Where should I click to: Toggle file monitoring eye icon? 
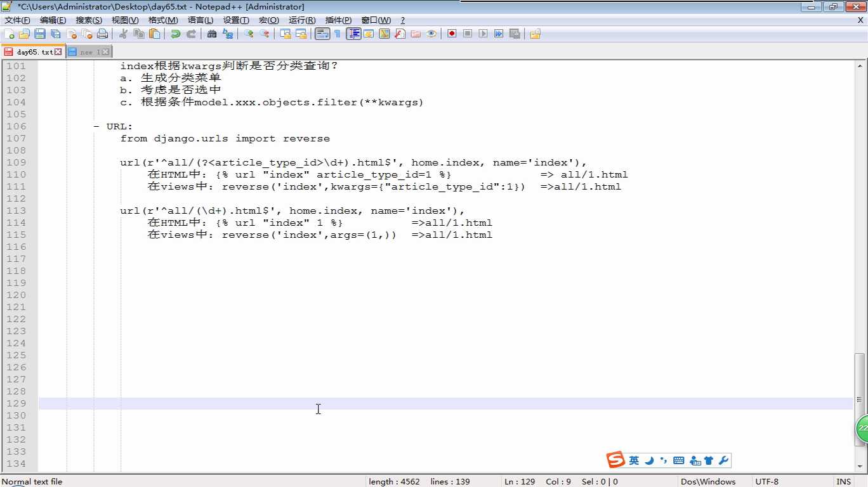pyautogui.click(x=431, y=34)
